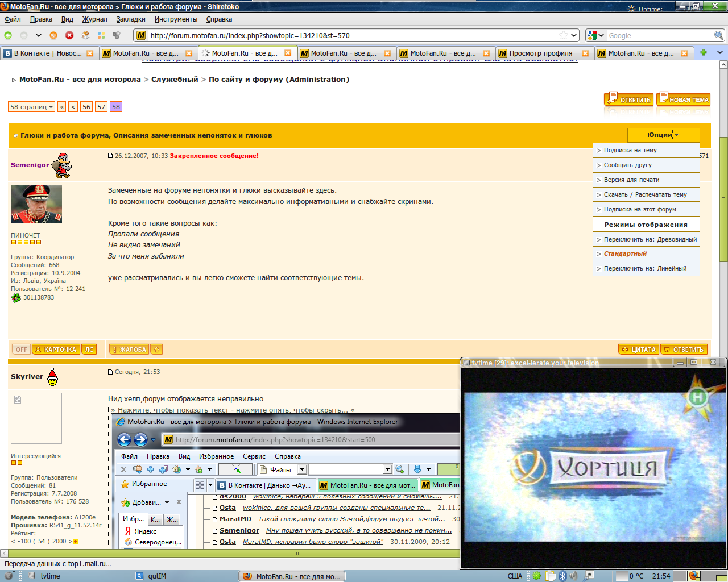Click the search magnifier icon in Google box

(x=719, y=35)
